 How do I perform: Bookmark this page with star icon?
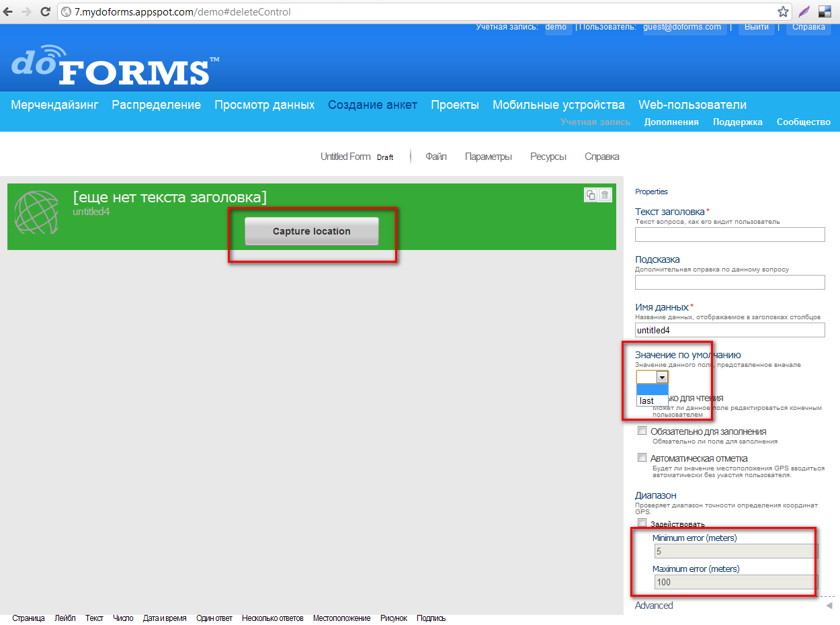pos(783,11)
